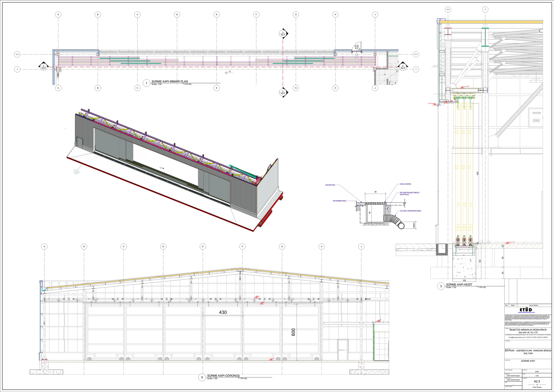554x392 pixels.
Task: Select the 3D isometric sliding door view
Action: click(x=175, y=170)
